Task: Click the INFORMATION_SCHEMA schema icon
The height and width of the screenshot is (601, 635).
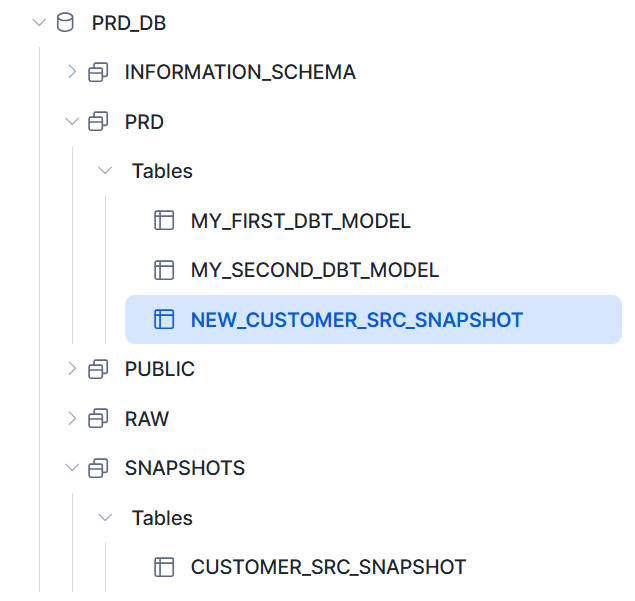Action: coord(98,72)
